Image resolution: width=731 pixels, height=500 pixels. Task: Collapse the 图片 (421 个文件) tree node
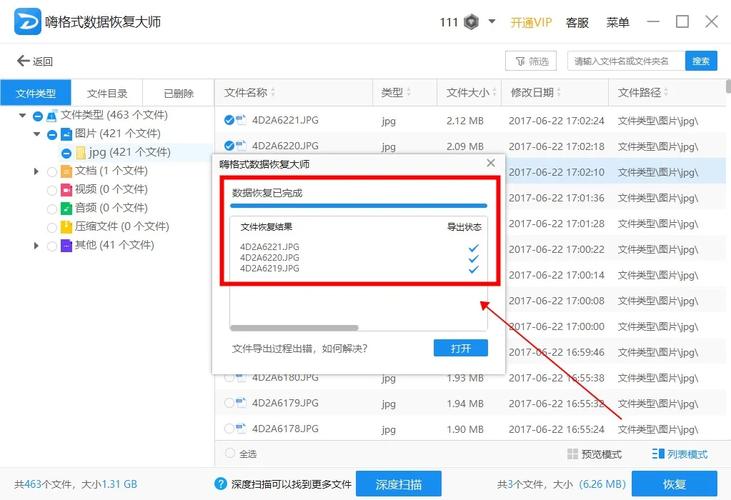tap(37, 134)
